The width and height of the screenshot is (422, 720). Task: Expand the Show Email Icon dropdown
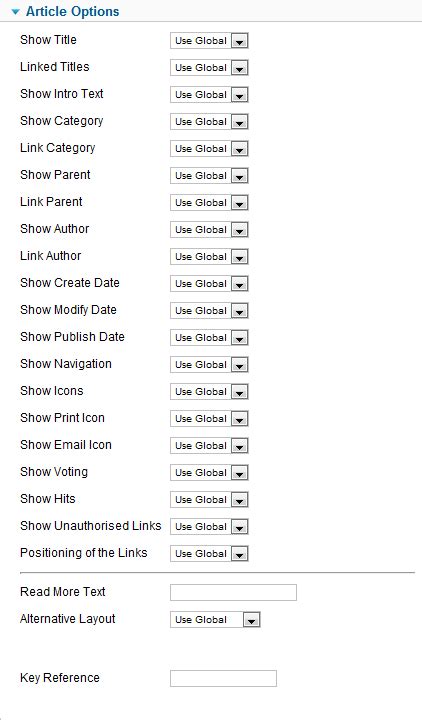point(209,446)
